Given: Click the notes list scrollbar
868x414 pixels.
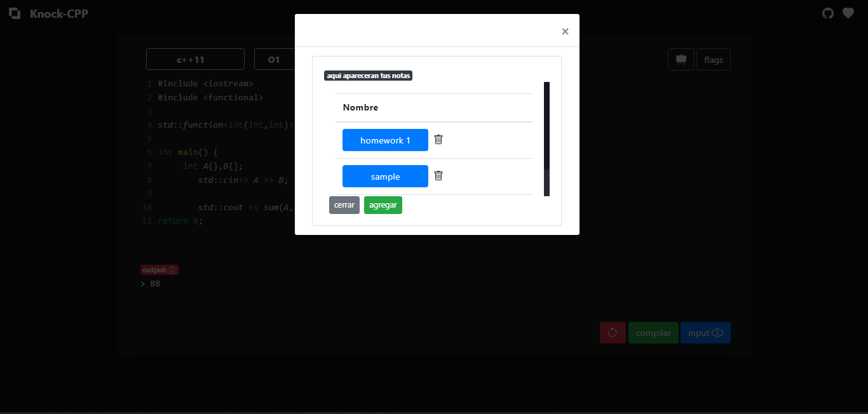Looking at the screenshot, I should pyautogui.click(x=546, y=139).
